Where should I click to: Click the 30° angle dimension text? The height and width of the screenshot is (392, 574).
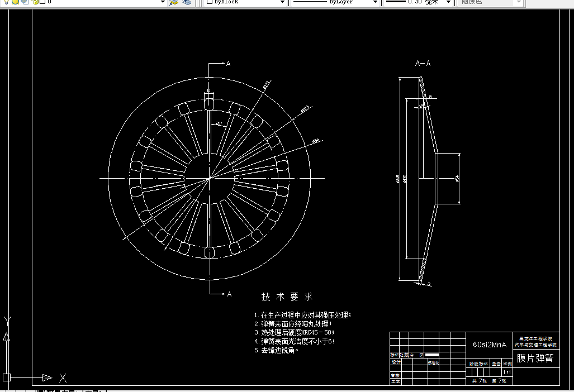219,123
